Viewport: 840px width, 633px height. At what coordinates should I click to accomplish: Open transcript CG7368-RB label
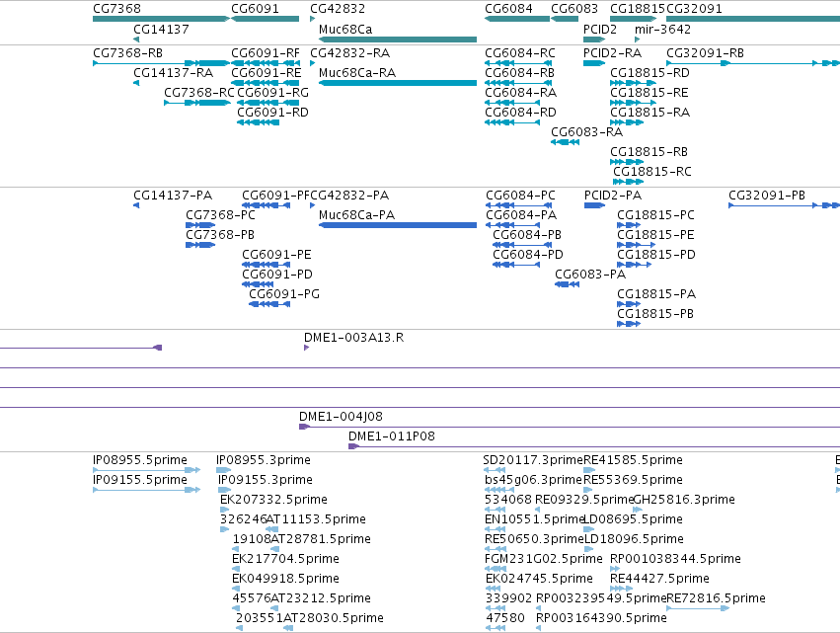point(127,53)
